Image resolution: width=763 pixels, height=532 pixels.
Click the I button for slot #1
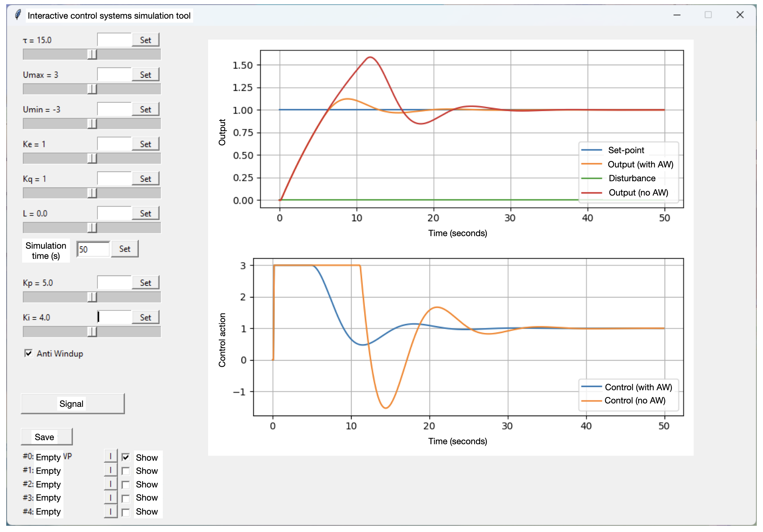click(x=111, y=470)
